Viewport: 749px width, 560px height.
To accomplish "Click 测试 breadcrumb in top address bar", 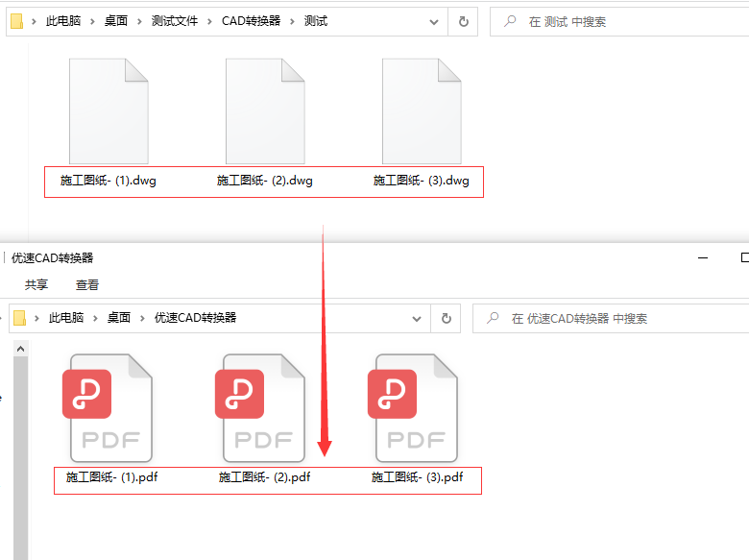I will tap(316, 21).
